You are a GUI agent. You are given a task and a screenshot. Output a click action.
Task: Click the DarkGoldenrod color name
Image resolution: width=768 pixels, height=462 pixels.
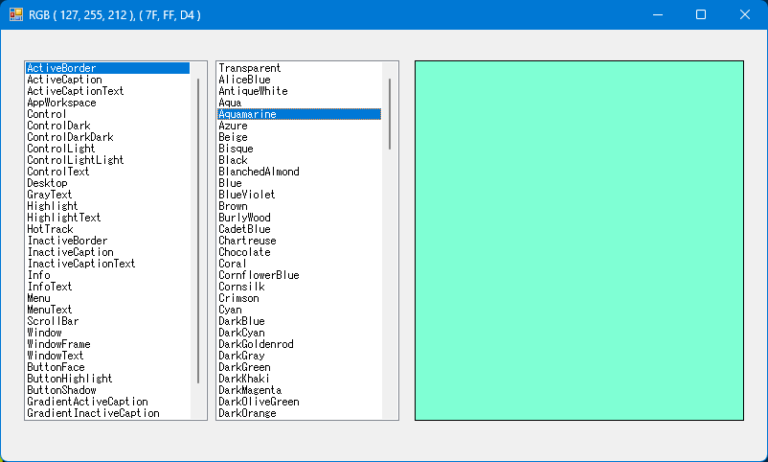tap(256, 344)
